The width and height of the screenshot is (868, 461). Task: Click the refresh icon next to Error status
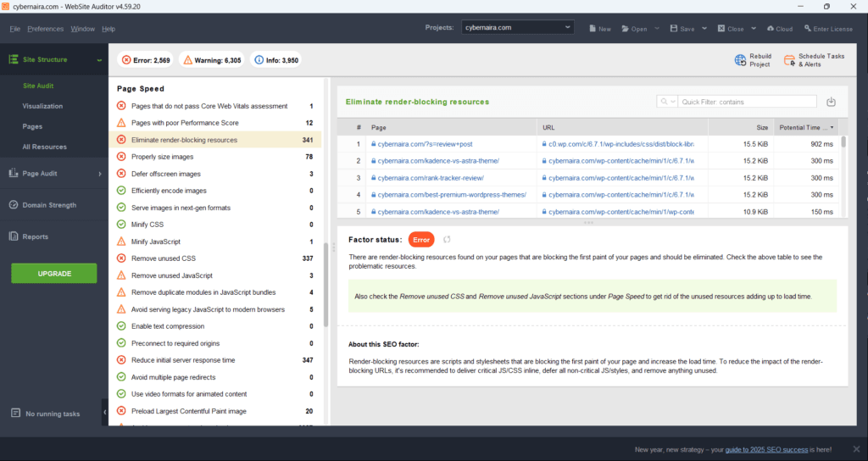tap(447, 240)
